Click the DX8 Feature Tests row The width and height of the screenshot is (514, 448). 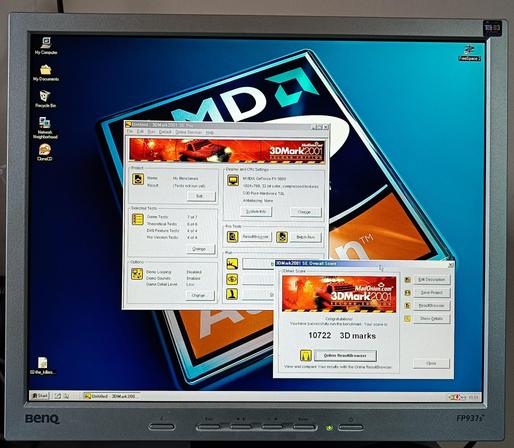point(172,231)
